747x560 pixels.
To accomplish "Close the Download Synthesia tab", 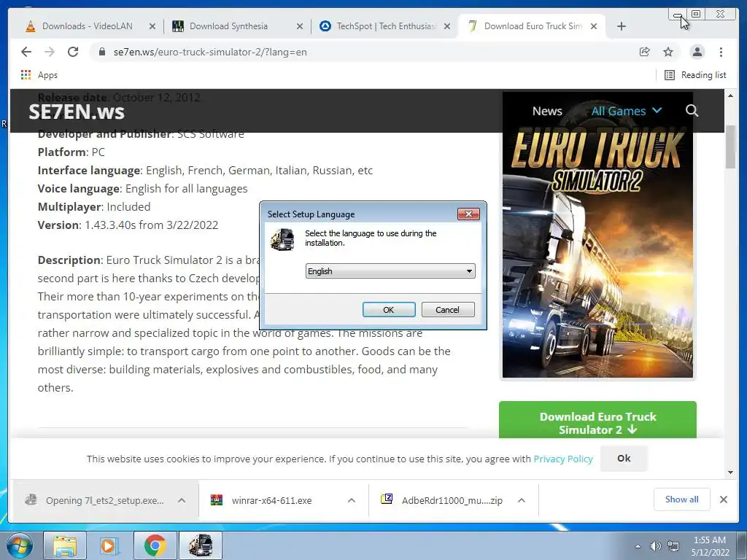I will coord(300,27).
